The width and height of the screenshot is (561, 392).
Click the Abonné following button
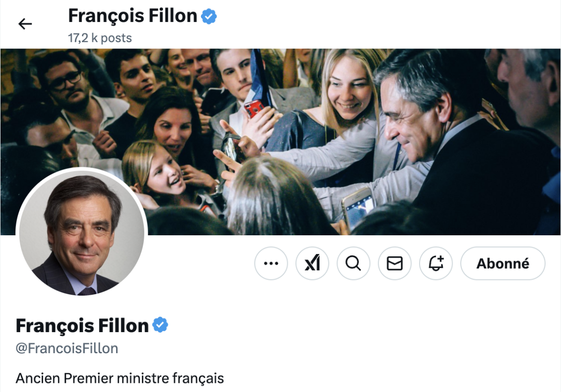(503, 263)
